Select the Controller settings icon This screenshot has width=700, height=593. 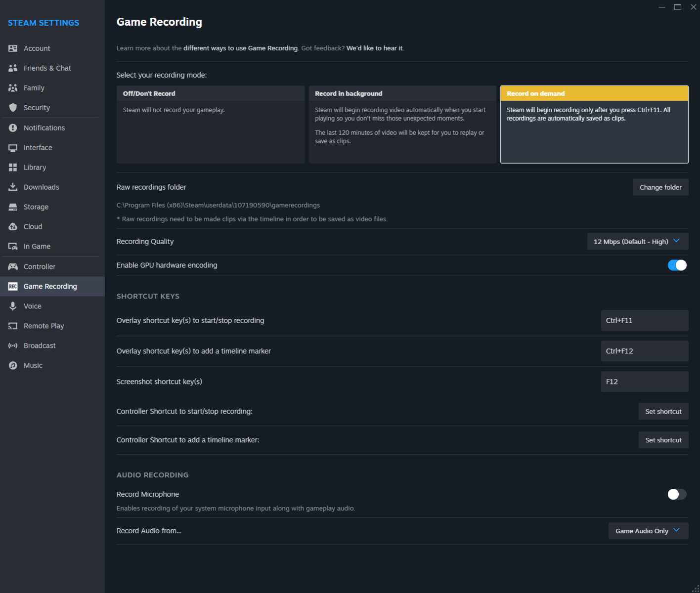click(13, 266)
